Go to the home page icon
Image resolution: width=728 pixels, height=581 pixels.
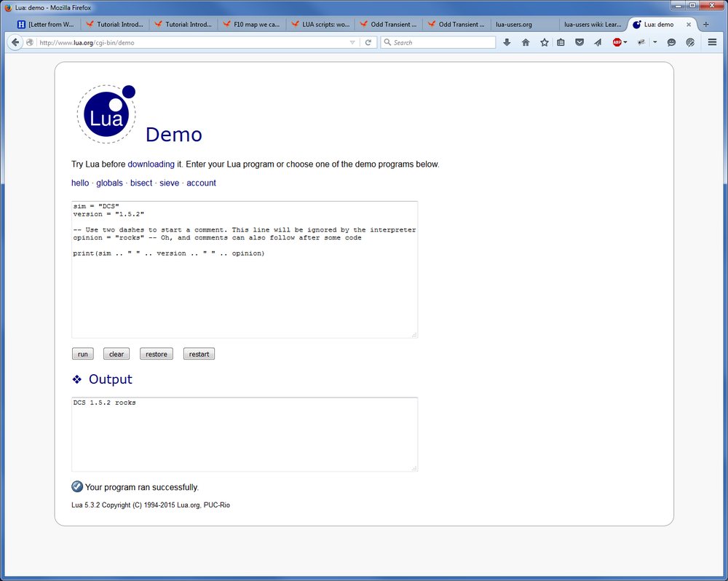(526, 42)
